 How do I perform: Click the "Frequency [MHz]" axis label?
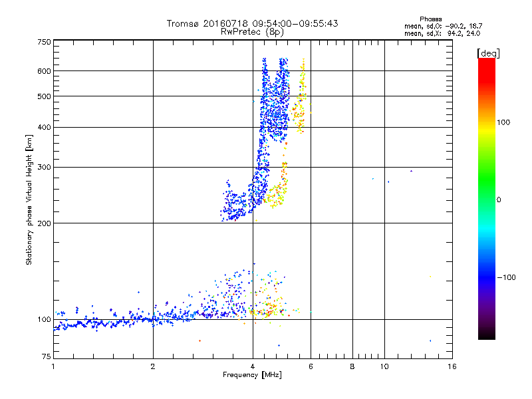point(252,375)
